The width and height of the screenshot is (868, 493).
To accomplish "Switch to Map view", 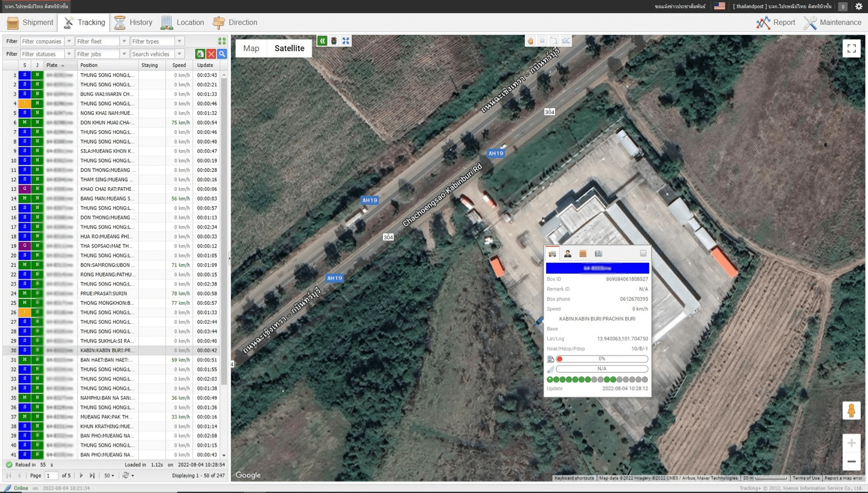I will pyautogui.click(x=251, y=48).
